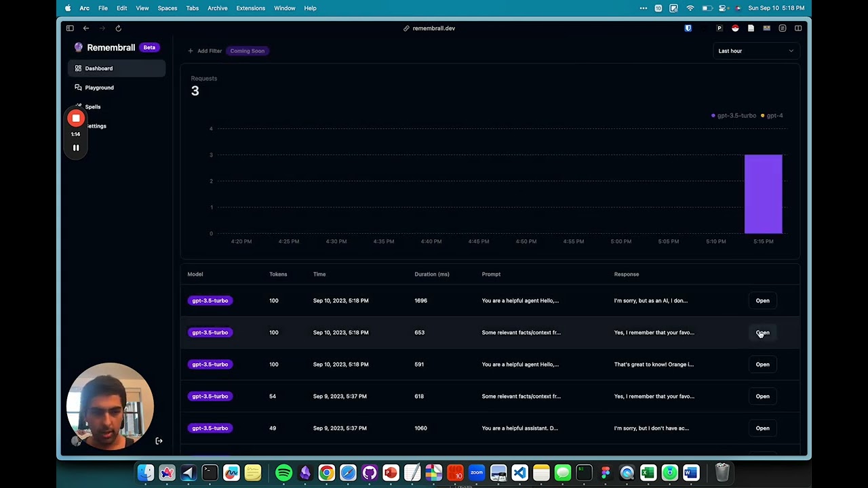
Task: Open the Tabs menu
Action: [193, 8]
